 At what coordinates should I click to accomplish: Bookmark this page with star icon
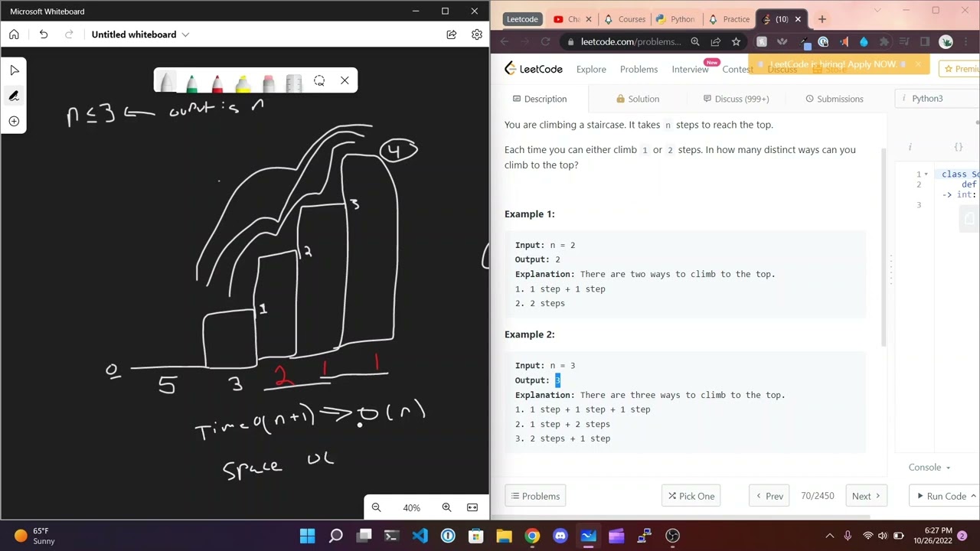coord(736,42)
